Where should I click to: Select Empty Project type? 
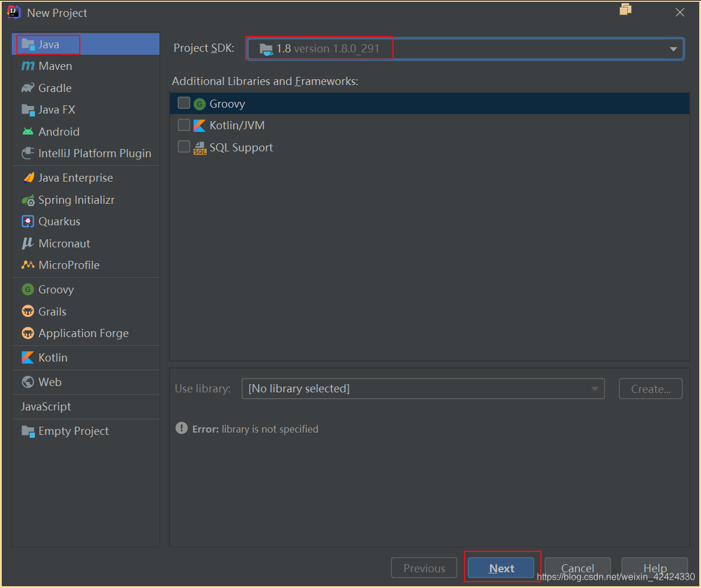86,431
